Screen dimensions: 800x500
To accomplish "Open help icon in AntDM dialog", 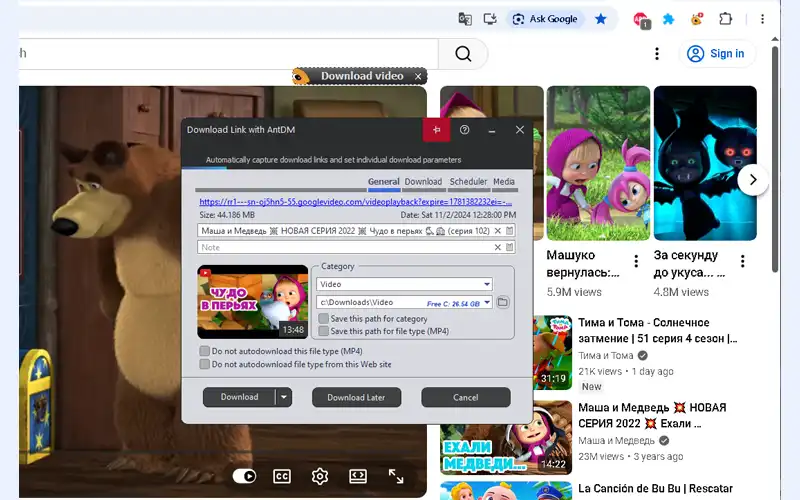I will pos(464,130).
